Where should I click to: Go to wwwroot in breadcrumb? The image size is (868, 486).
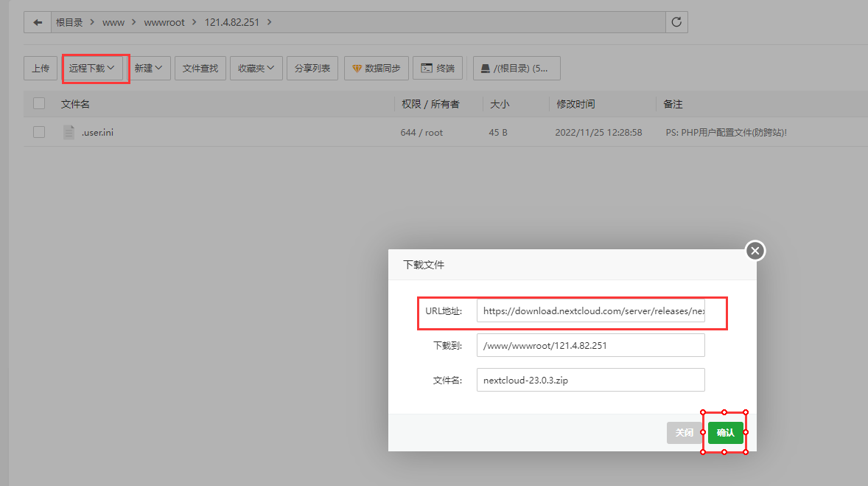coord(164,22)
